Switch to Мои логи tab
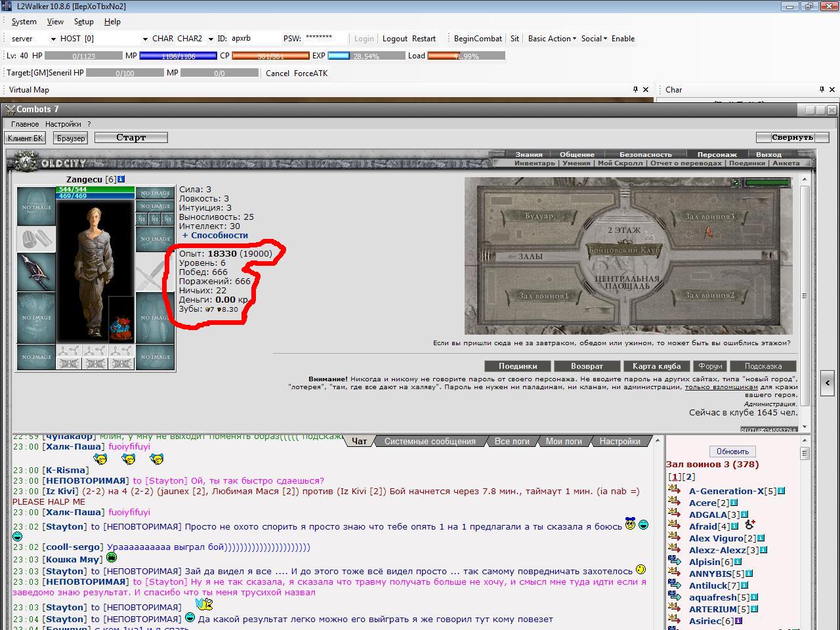840x630 pixels. pos(564,441)
